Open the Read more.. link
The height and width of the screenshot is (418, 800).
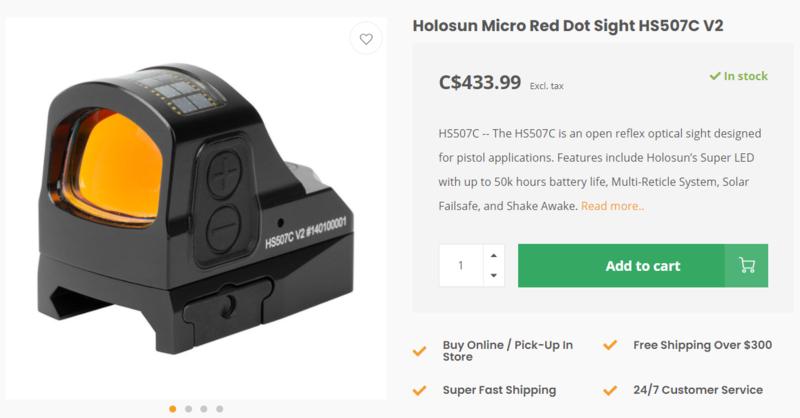(613, 206)
